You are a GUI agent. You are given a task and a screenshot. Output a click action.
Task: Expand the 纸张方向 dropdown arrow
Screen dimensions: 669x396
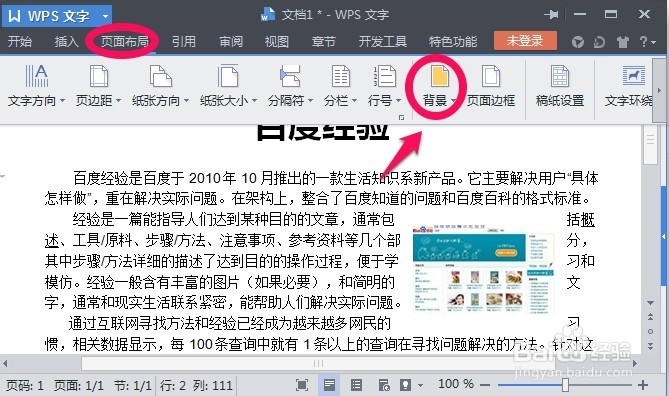[186, 101]
